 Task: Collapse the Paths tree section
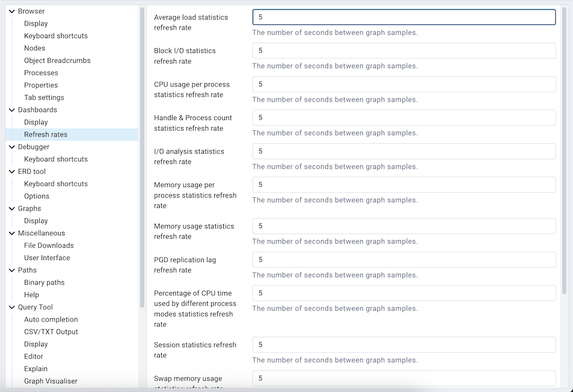(11, 270)
